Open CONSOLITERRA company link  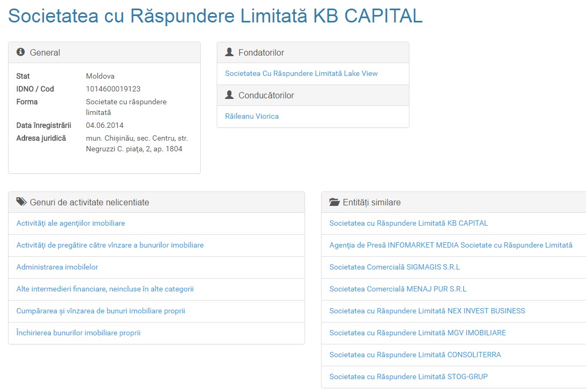pos(415,355)
